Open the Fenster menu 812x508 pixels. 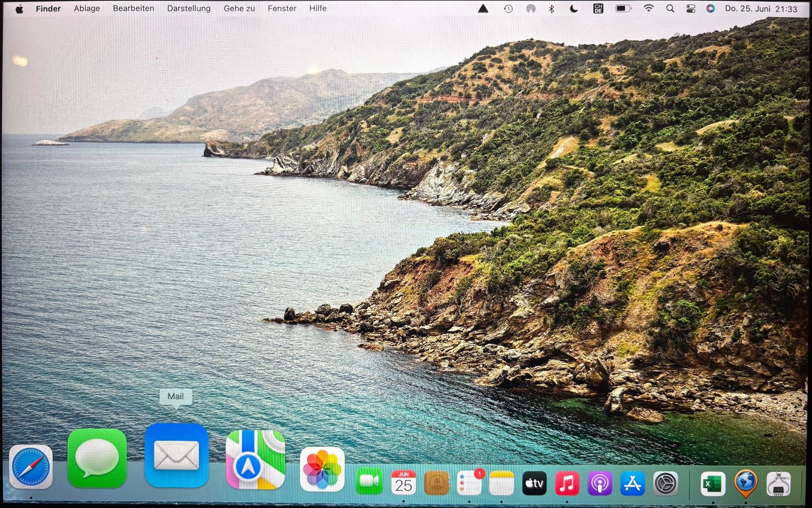point(282,9)
